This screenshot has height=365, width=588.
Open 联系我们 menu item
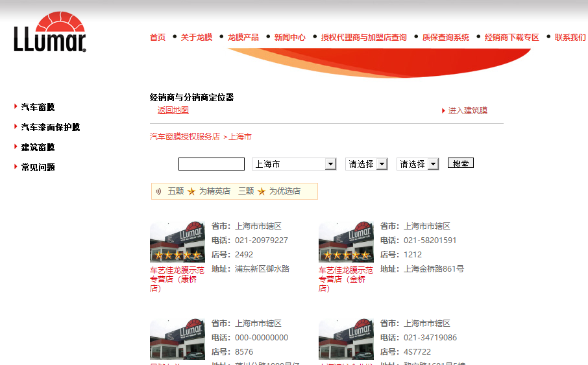(x=570, y=38)
